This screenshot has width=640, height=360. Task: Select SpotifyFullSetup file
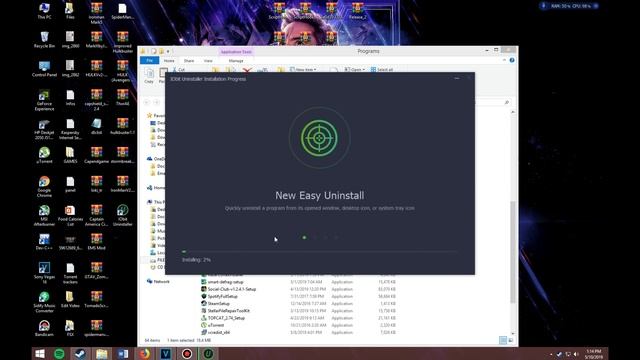pos(222,296)
